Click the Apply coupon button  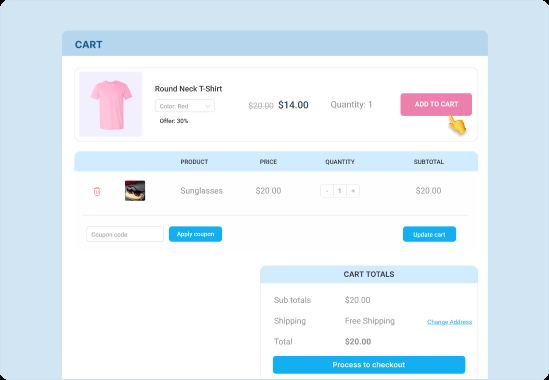tap(195, 234)
